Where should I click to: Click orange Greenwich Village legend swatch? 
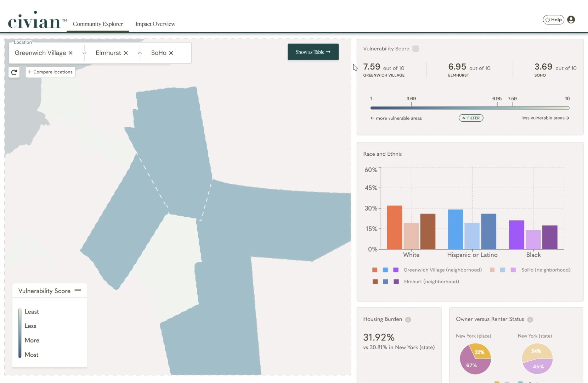[375, 270]
